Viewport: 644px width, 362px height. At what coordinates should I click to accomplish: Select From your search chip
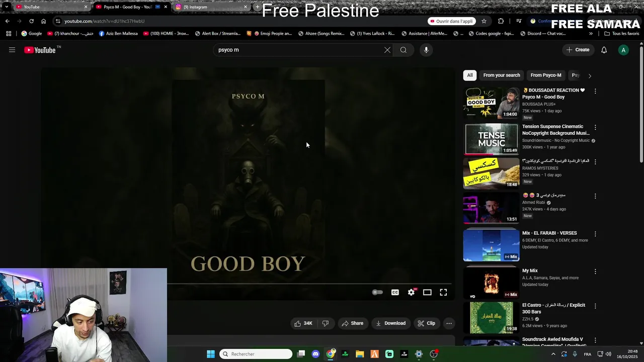tap(502, 75)
